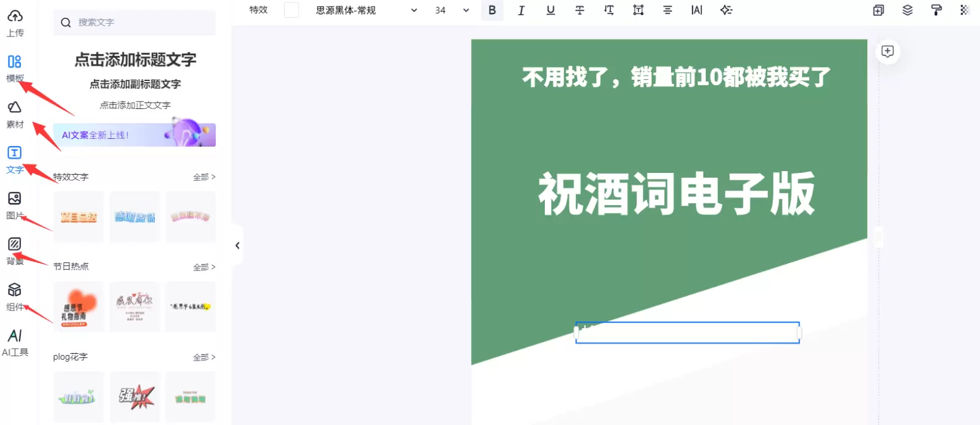
Task: Click the format painter icon
Action: pyautogui.click(x=937, y=10)
